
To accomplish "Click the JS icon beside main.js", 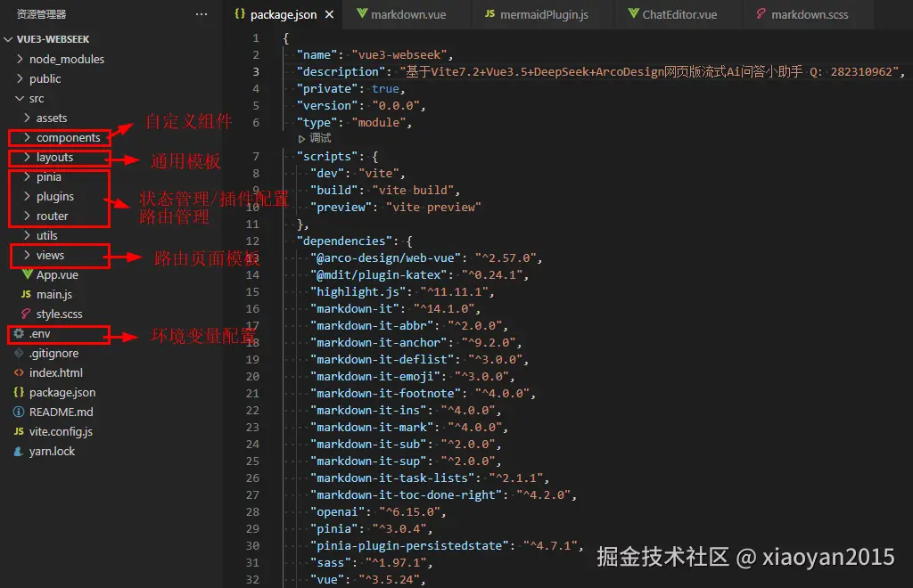I will tap(26, 294).
